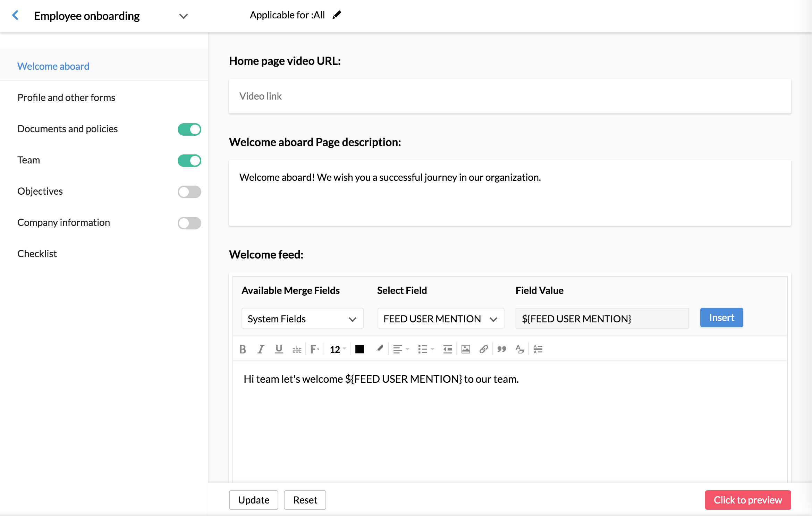812x516 pixels.
Task: Disable the Documents and policies toggle
Action: (189, 129)
